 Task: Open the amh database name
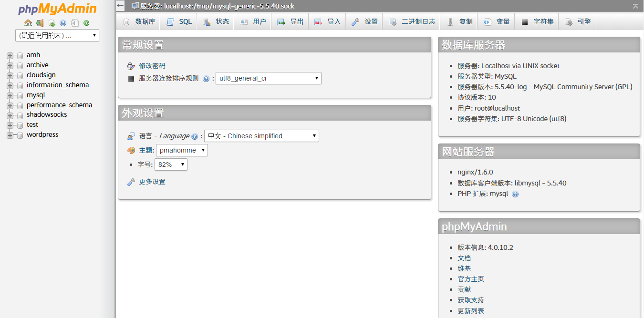click(x=33, y=55)
